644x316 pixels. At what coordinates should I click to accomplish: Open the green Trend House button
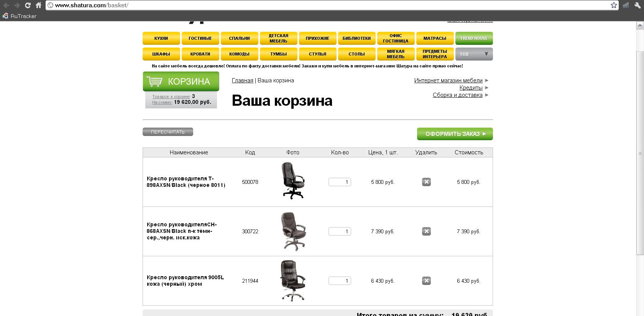click(x=474, y=38)
